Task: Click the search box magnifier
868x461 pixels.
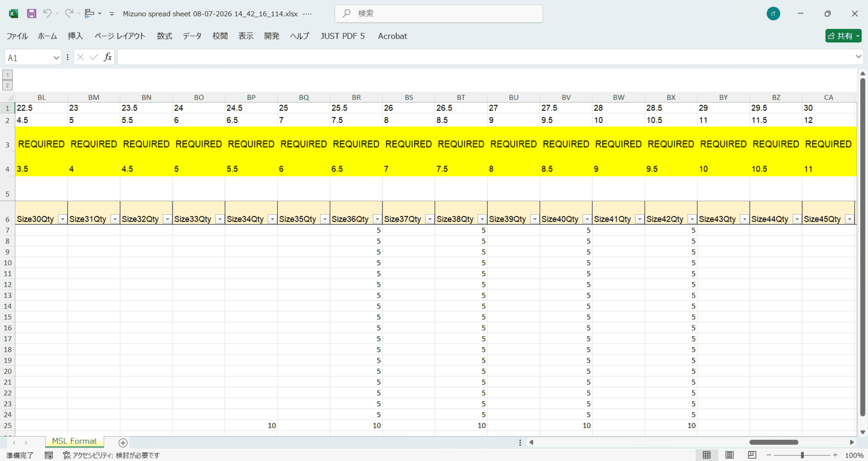Action: point(347,14)
